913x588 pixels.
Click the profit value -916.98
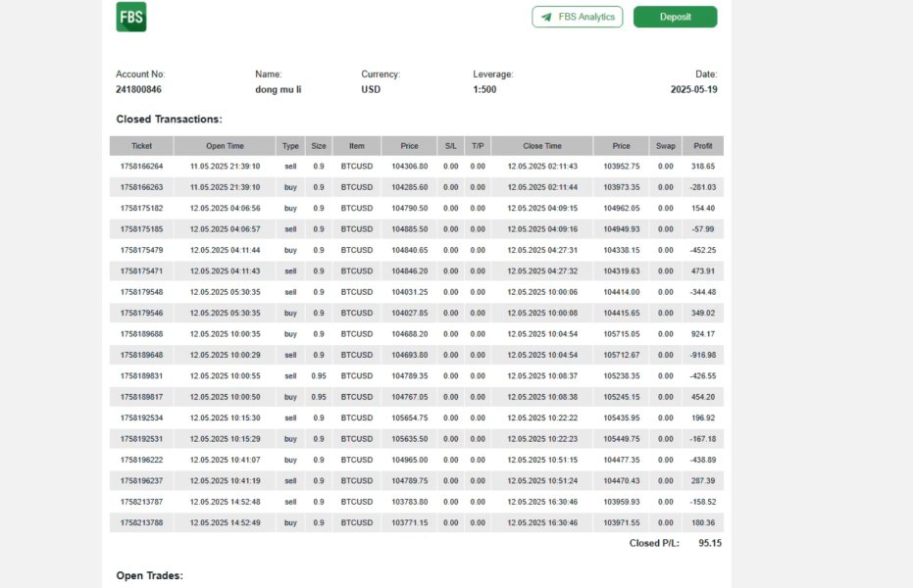pos(703,355)
